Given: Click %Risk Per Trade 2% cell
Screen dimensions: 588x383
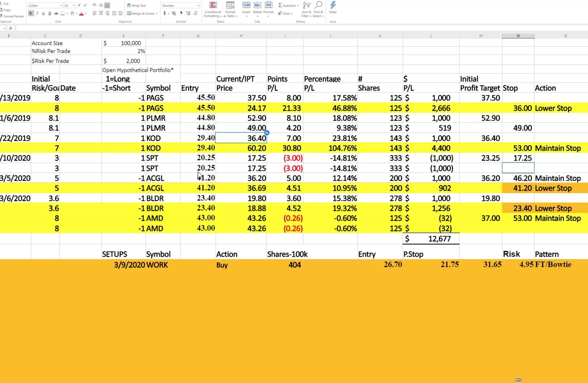Looking at the screenshot, I should click(123, 51).
